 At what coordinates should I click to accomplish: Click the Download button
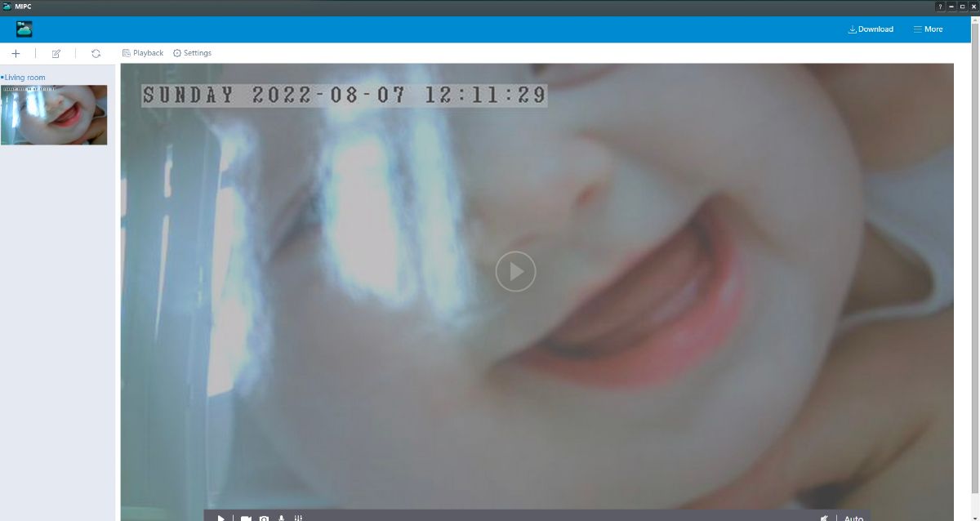click(x=871, y=29)
